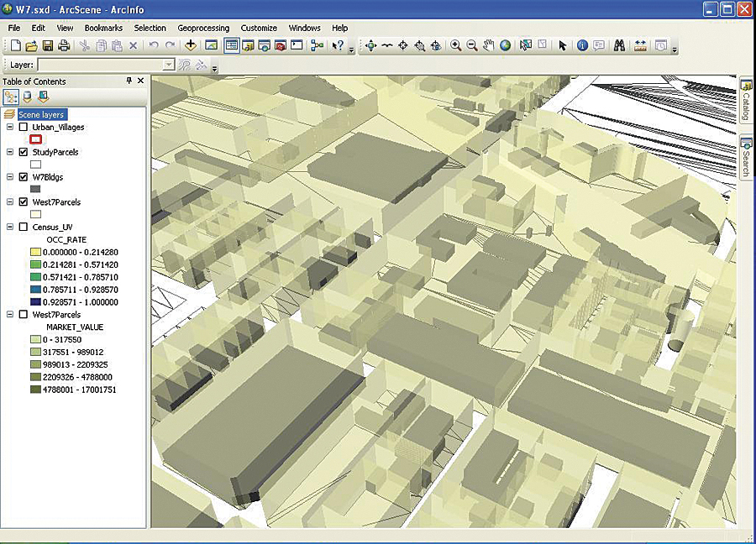Open the Search side tab
Image resolution: width=756 pixels, height=544 pixels.
click(745, 157)
